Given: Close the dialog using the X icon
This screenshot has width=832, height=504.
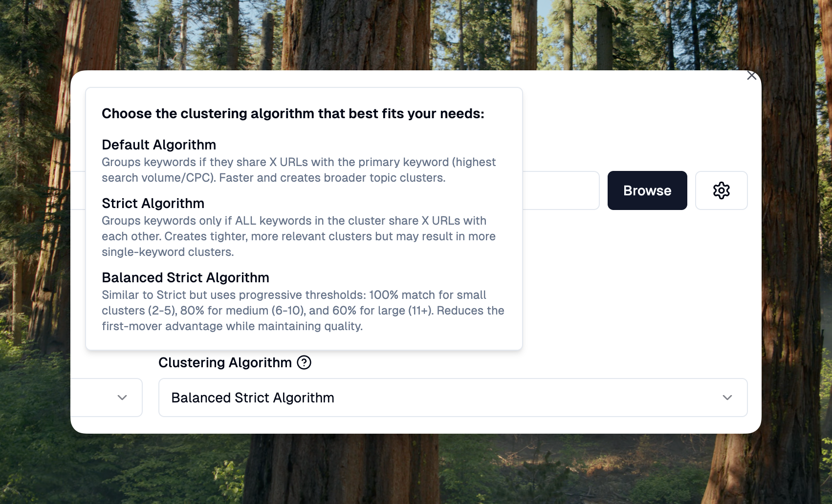Looking at the screenshot, I should pos(751,76).
